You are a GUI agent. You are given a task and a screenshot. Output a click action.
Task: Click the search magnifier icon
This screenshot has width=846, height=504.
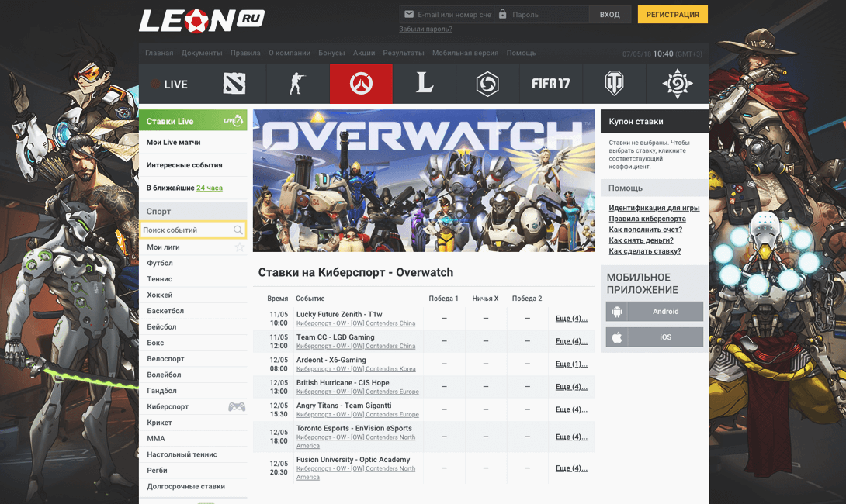click(x=238, y=230)
